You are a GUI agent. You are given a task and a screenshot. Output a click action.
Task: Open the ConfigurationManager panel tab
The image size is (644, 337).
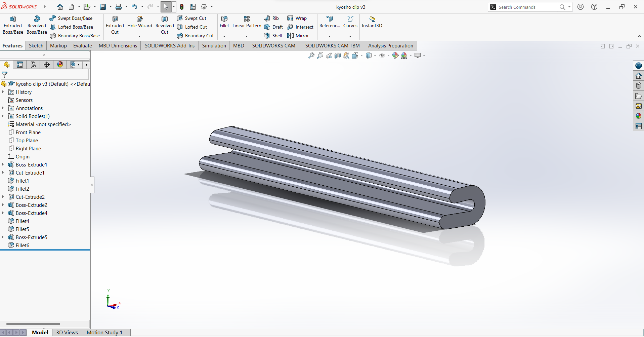(33, 65)
